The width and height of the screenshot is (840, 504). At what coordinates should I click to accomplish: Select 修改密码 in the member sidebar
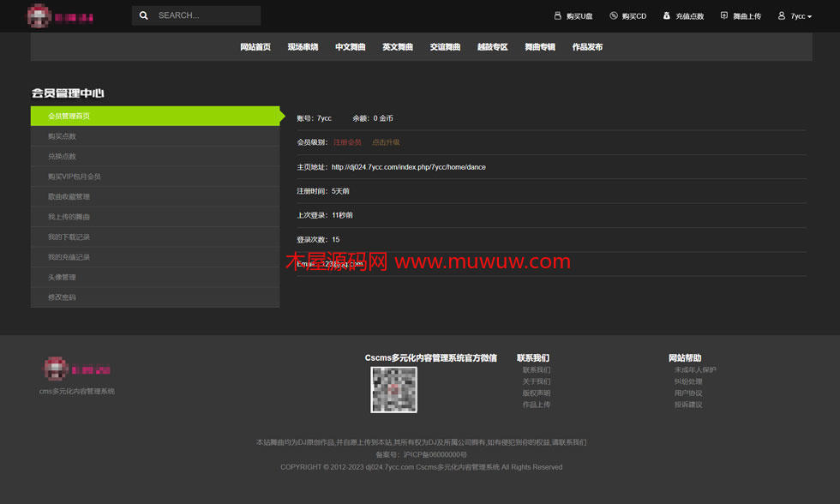pyautogui.click(x=62, y=297)
